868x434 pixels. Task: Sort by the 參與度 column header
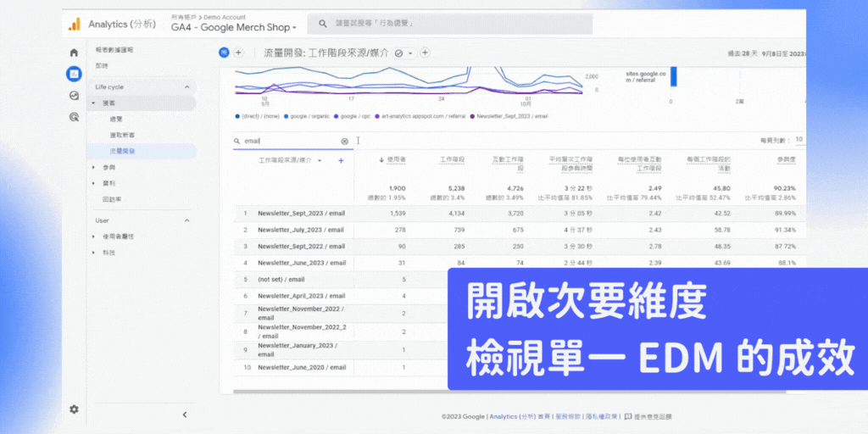(x=786, y=160)
